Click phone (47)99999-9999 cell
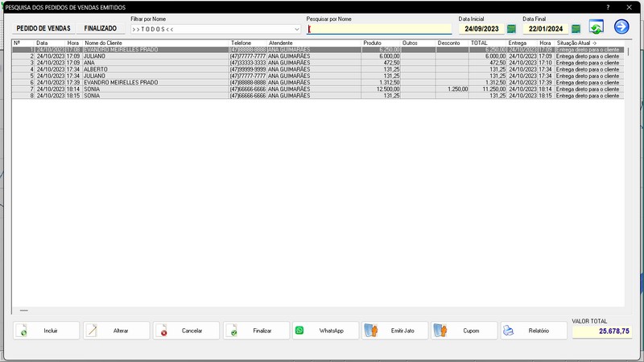Screen dimensions: 644x362 tap(248, 69)
